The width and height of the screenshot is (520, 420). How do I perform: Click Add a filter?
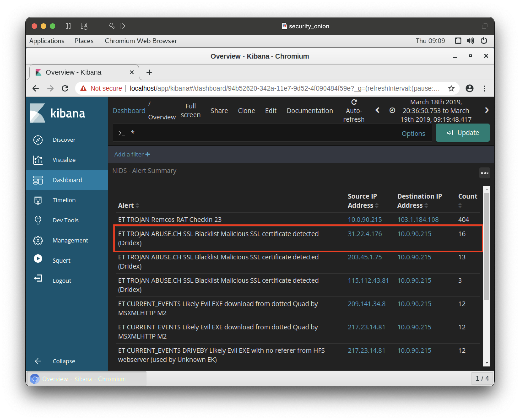[132, 154]
